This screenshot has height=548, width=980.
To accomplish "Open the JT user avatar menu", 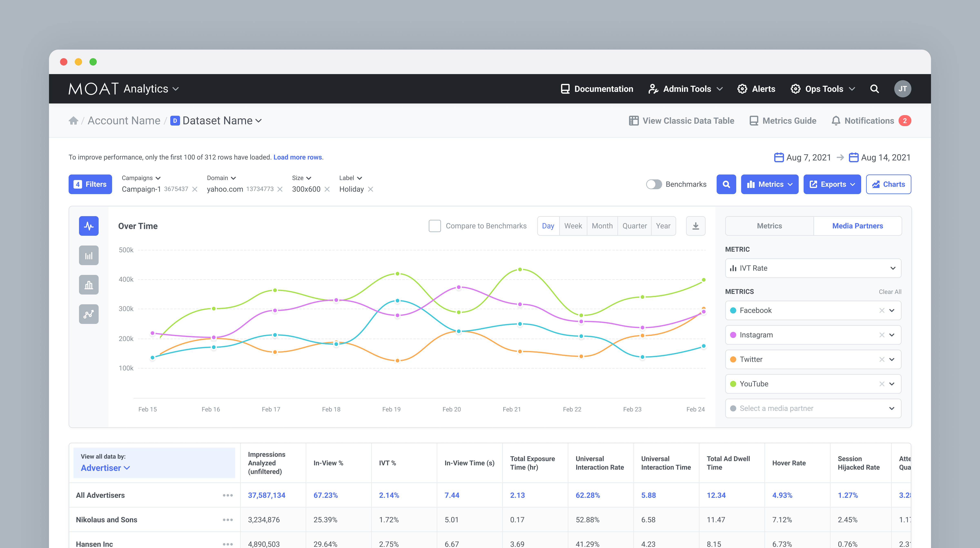I will 902,89.
